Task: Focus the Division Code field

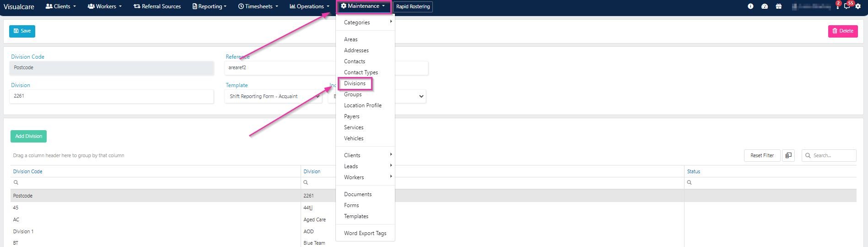Action: pyautogui.click(x=112, y=68)
